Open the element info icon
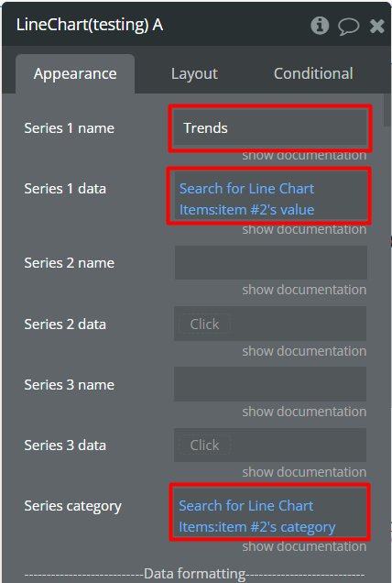392x583 pixels. pos(320,26)
